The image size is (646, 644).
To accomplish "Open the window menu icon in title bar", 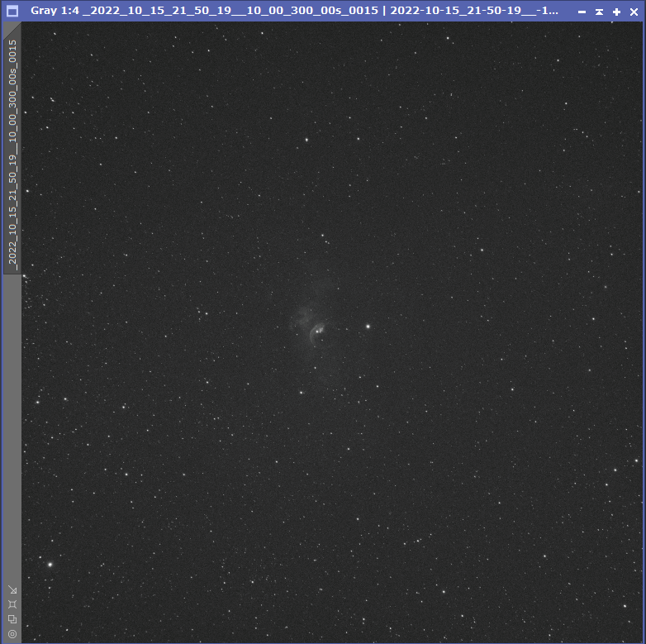I will [12, 12].
